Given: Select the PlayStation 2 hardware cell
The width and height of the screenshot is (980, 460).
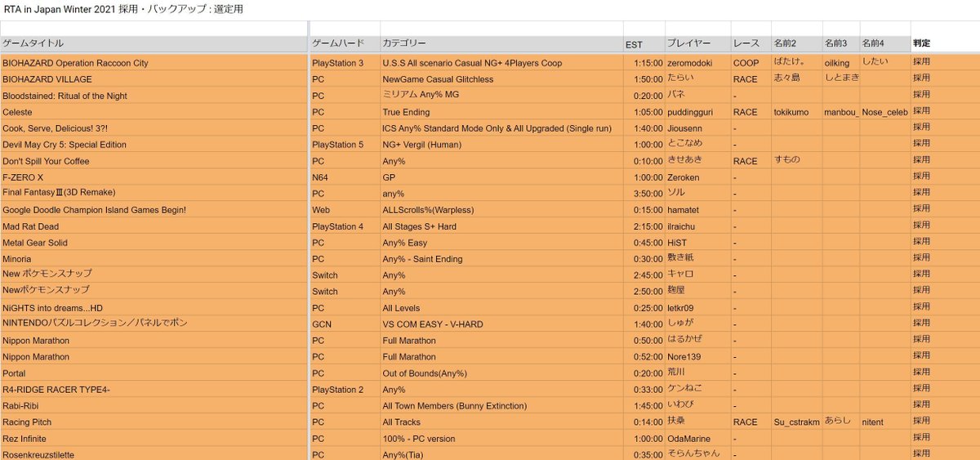Looking at the screenshot, I should (x=344, y=389).
